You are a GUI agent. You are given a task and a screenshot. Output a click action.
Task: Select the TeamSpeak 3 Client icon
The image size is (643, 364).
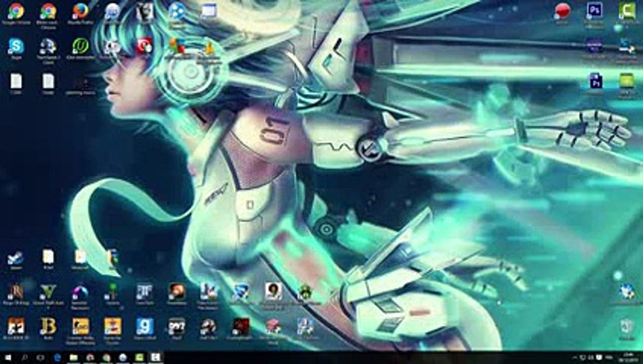[x=48, y=46]
